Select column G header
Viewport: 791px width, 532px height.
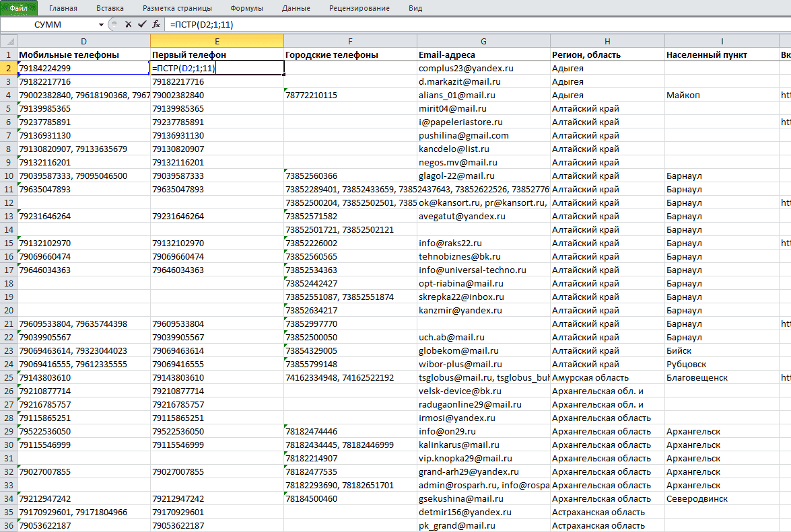click(x=483, y=41)
